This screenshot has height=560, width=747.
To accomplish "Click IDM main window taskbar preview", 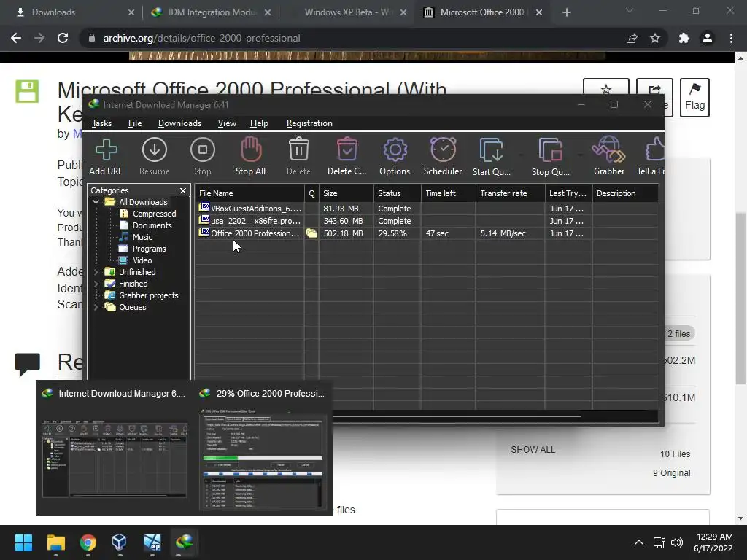I will click(x=115, y=448).
